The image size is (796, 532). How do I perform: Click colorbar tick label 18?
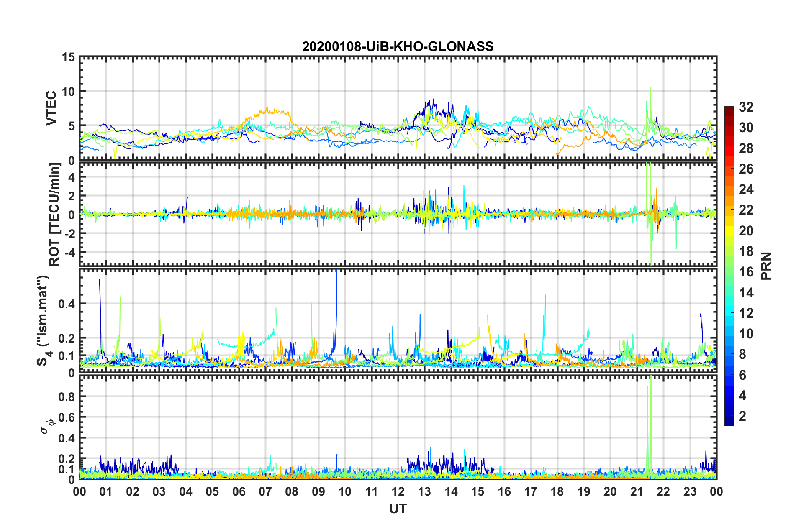point(746,251)
